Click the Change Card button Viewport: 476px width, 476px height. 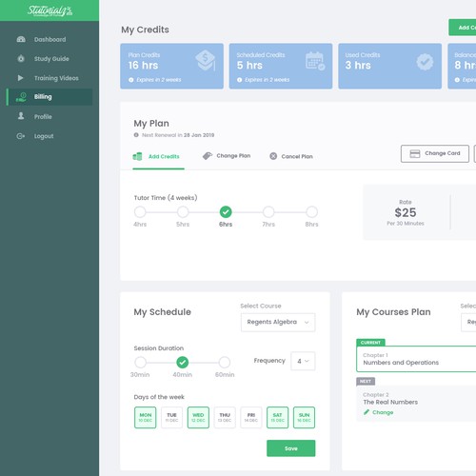(435, 153)
